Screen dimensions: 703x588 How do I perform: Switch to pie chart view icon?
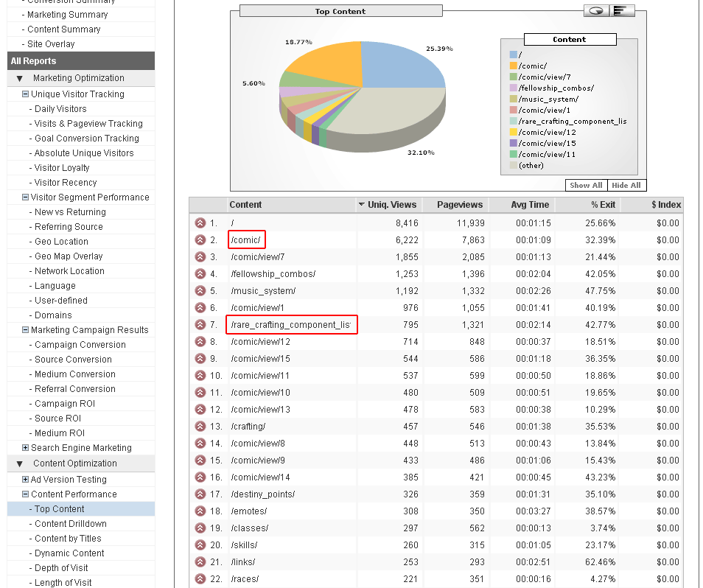(596, 11)
